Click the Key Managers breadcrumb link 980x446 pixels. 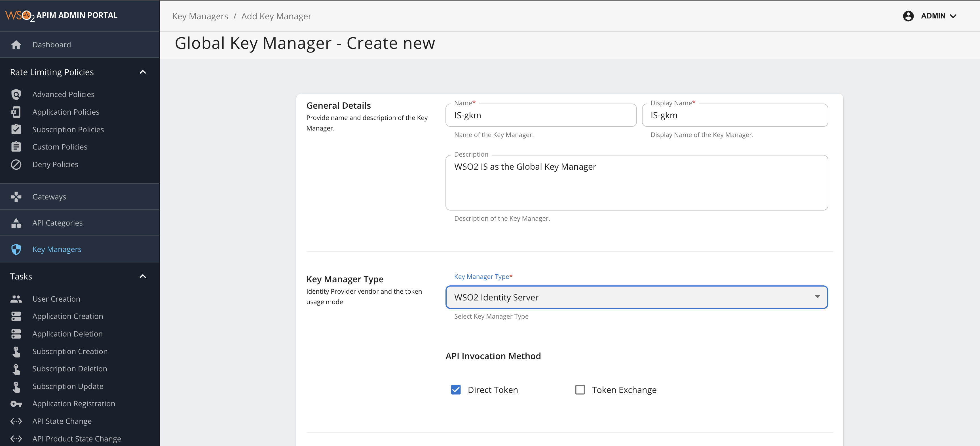coord(200,16)
